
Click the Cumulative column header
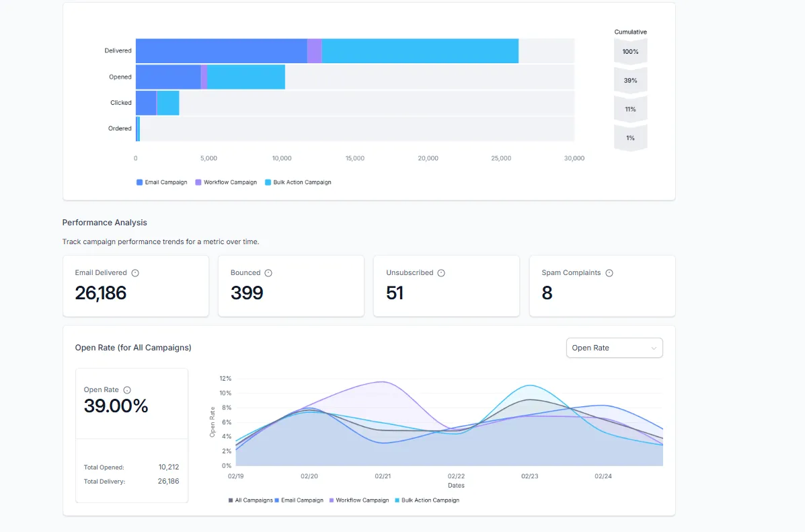(630, 32)
